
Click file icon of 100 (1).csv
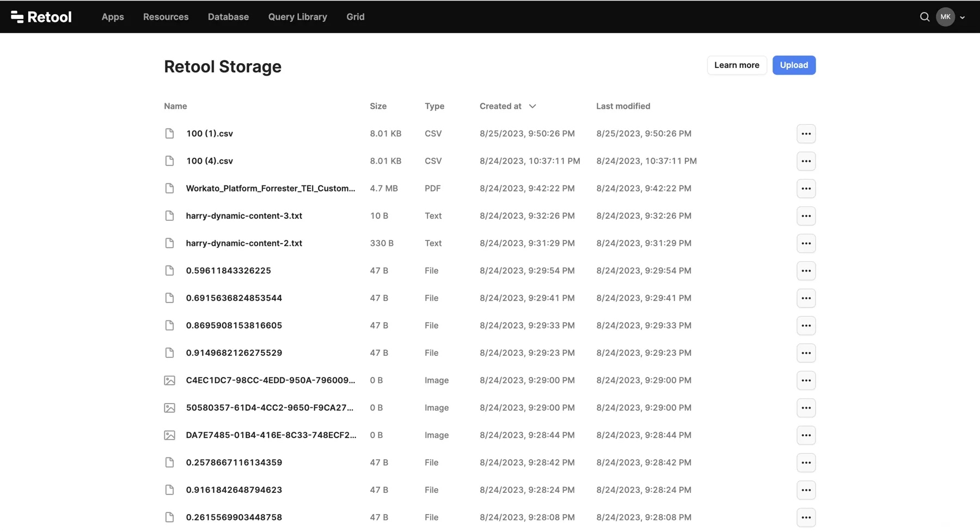click(169, 133)
